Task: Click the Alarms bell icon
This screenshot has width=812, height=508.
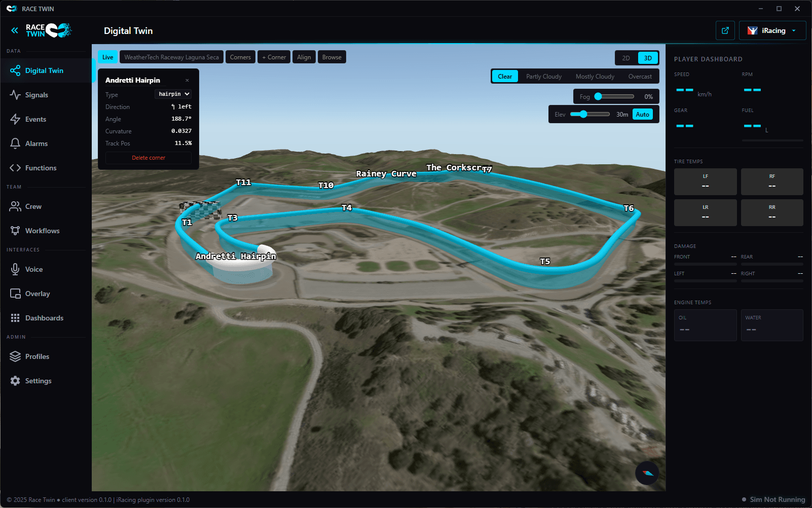Action: coord(15,143)
